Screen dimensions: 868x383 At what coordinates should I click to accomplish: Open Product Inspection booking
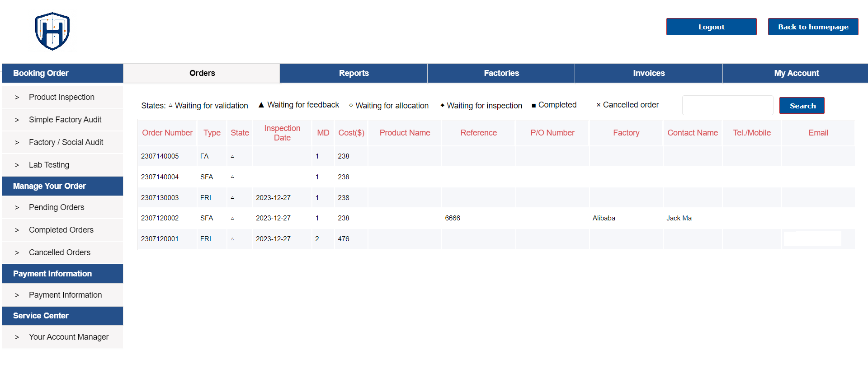[x=62, y=97]
